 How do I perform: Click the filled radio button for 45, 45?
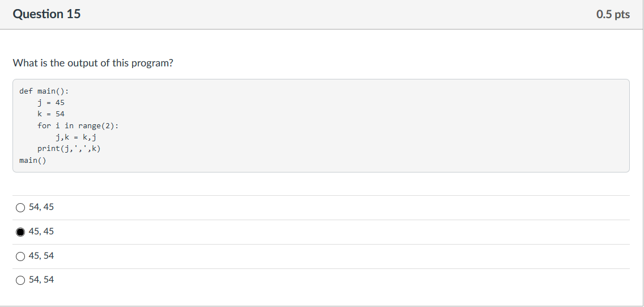20,232
